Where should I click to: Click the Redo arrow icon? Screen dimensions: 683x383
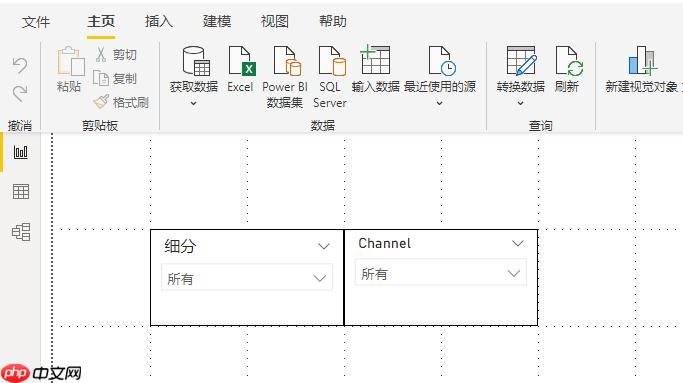click(20, 93)
